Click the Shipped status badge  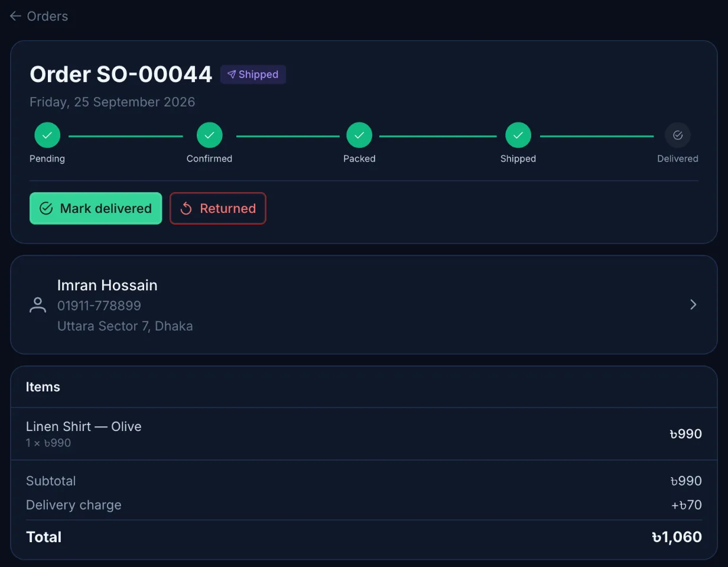tap(253, 74)
